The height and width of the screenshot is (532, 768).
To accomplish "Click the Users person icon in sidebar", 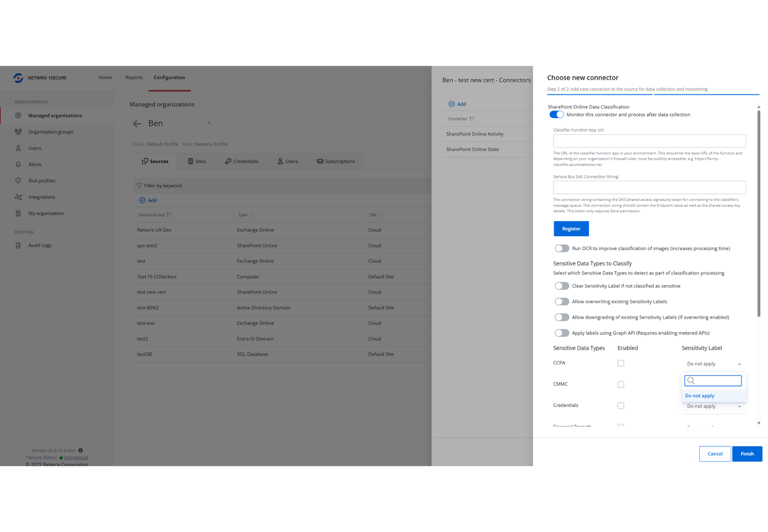I will point(18,148).
